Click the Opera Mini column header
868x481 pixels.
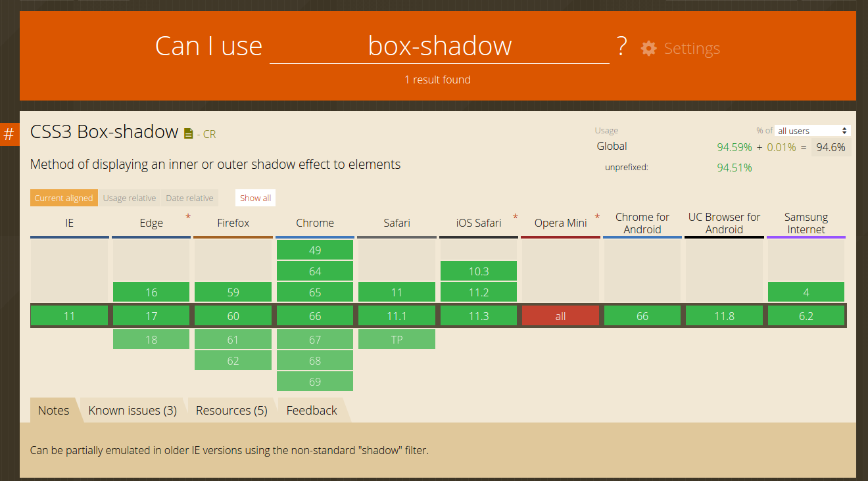[x=560, y=223]
